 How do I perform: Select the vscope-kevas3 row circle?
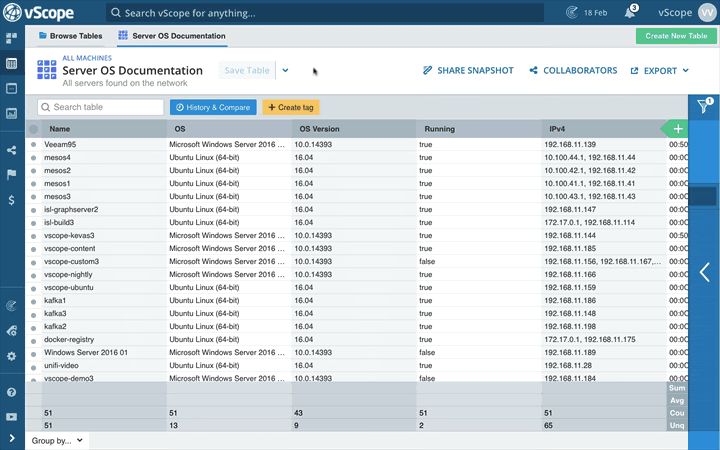[x=33, y=236]
